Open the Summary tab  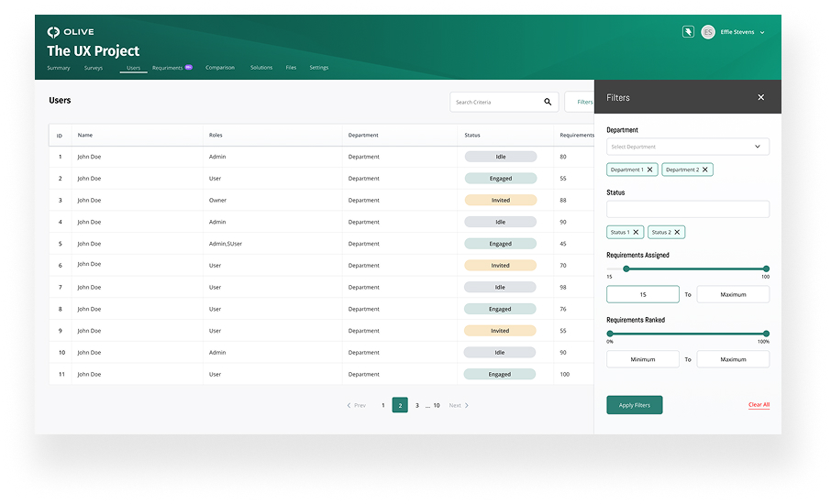pos(59,68)
